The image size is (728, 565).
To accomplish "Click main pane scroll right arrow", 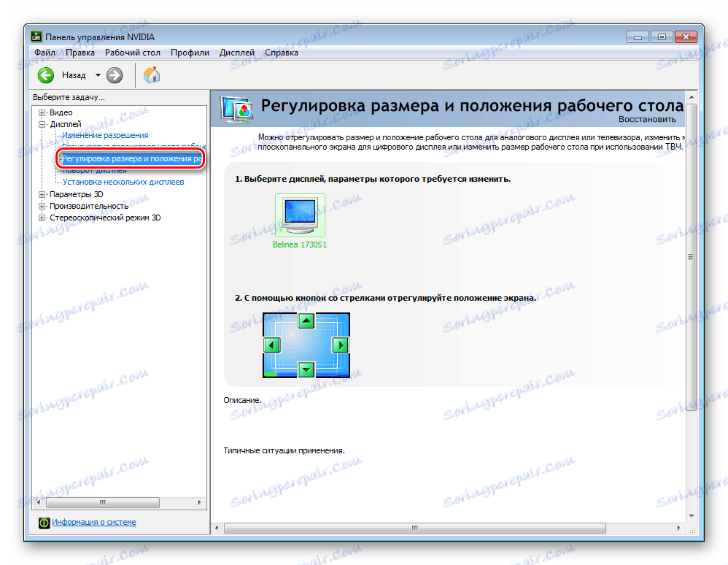I will [x=679, y=529].
